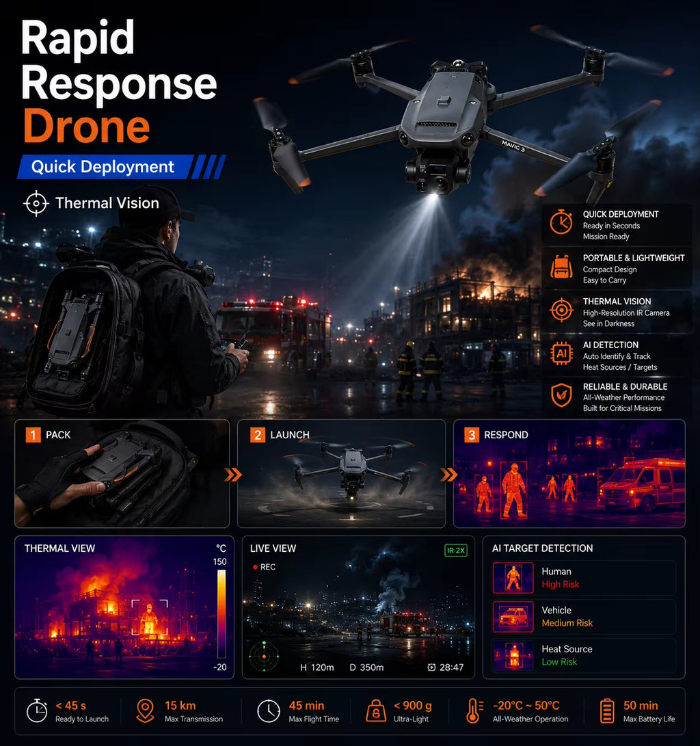
Task: Click the bracketed firefighter target in Thermal View
Action: pos(149,617)
